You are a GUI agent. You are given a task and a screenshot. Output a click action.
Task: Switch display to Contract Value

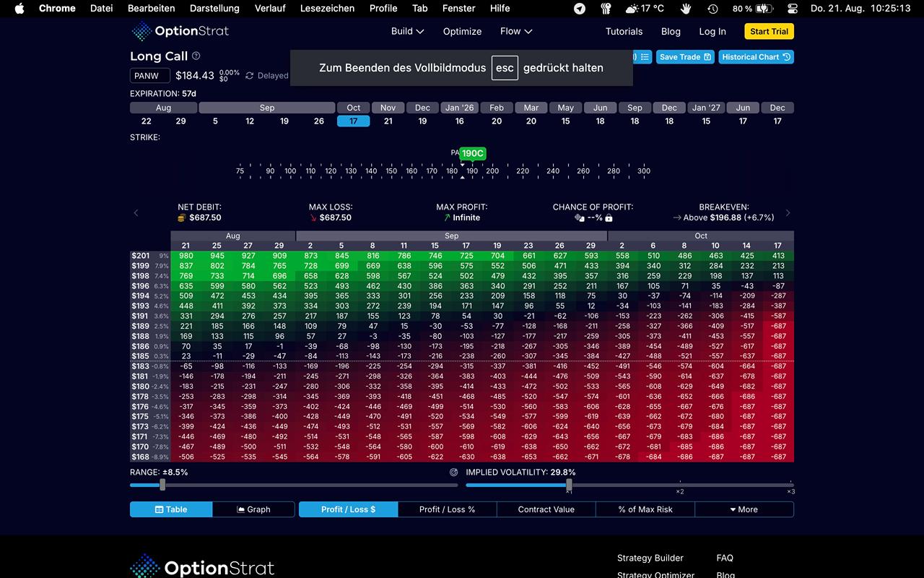click(546, 509)
